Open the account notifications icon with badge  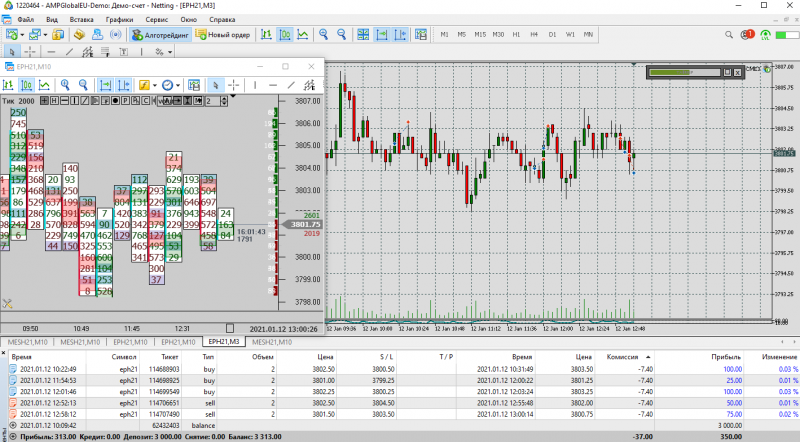[x=747, y=35]
